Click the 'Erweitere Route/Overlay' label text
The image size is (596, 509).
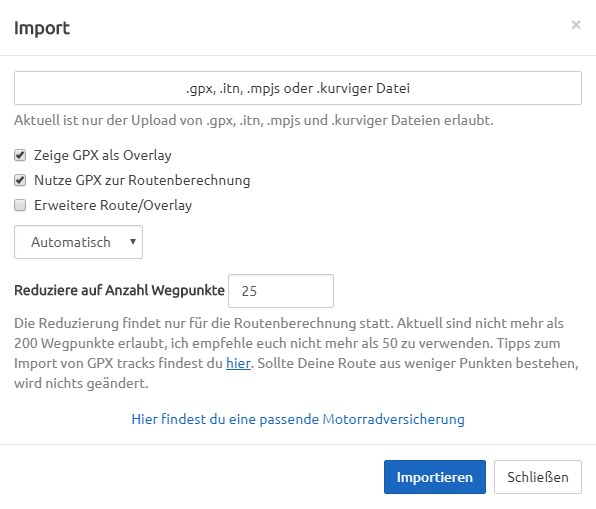coord(113,205)
